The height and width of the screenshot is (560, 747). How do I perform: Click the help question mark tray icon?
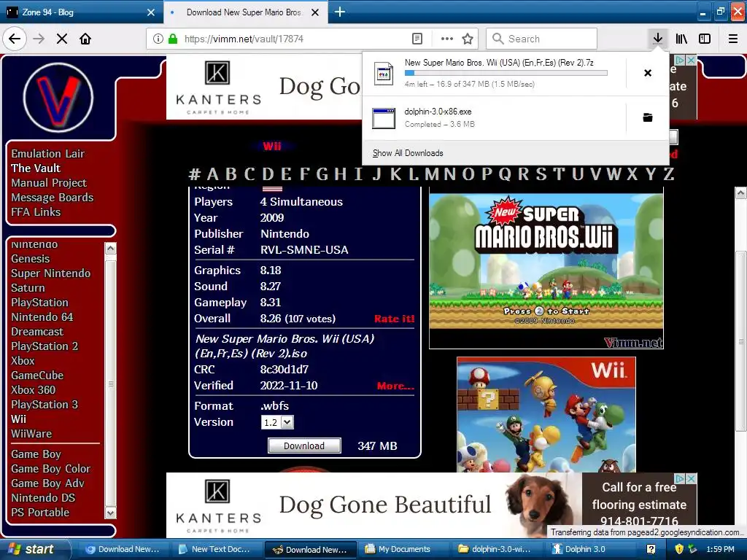[651, 549]
